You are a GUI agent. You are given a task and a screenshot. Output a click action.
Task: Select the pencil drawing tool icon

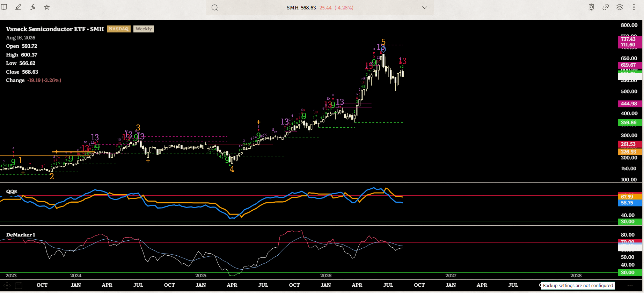pyautogui.click(x=18, y=7)
